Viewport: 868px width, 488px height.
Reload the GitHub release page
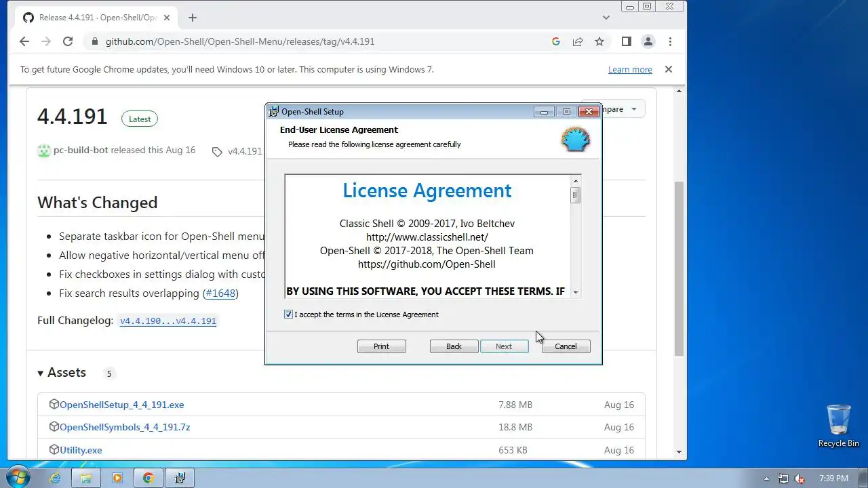[68, 41]
